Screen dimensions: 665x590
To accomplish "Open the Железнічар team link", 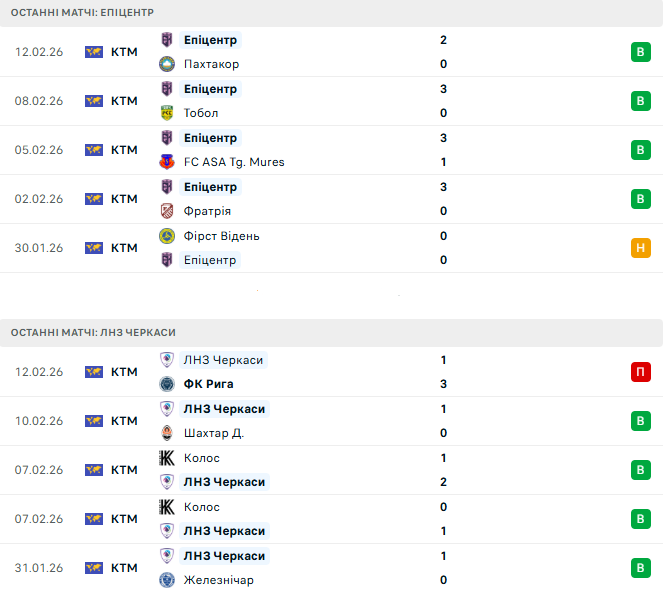I will tap(219, 580).
